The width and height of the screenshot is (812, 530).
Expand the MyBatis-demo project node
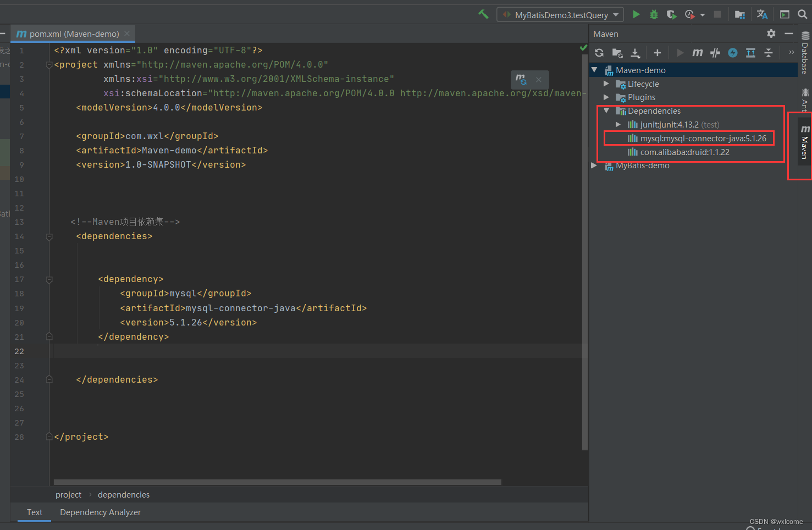pos(594,165)
